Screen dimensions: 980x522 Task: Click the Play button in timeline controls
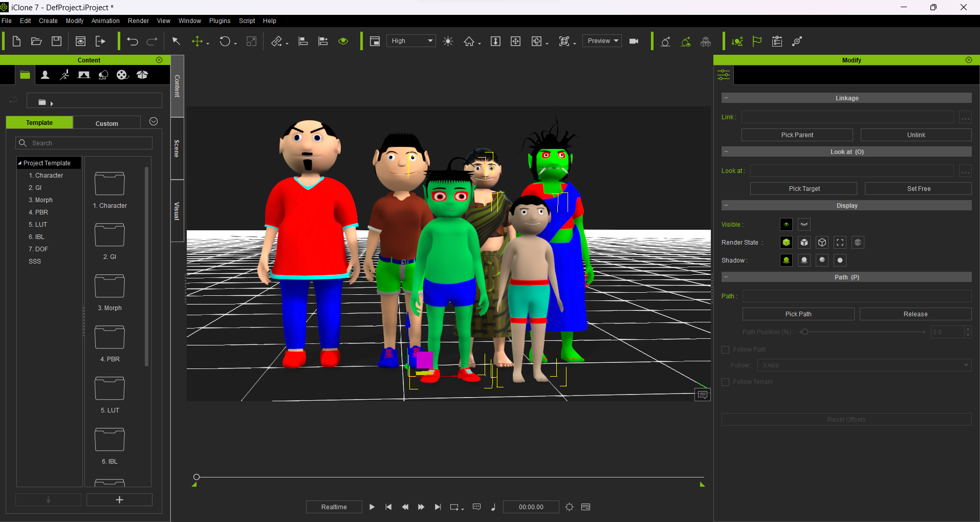tap(372, 507)
